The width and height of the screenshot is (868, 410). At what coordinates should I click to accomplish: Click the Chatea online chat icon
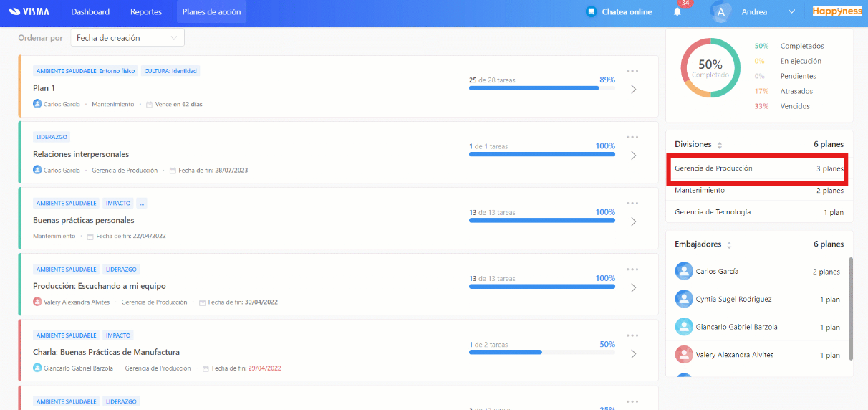tap(591, 11)
